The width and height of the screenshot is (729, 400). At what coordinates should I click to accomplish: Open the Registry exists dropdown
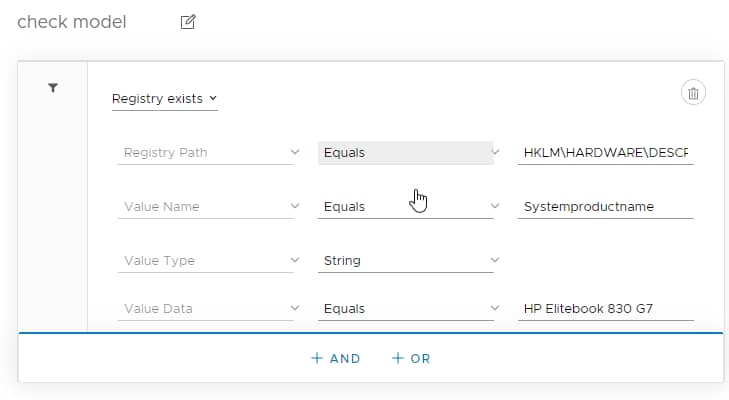click(x=164, y=99)
